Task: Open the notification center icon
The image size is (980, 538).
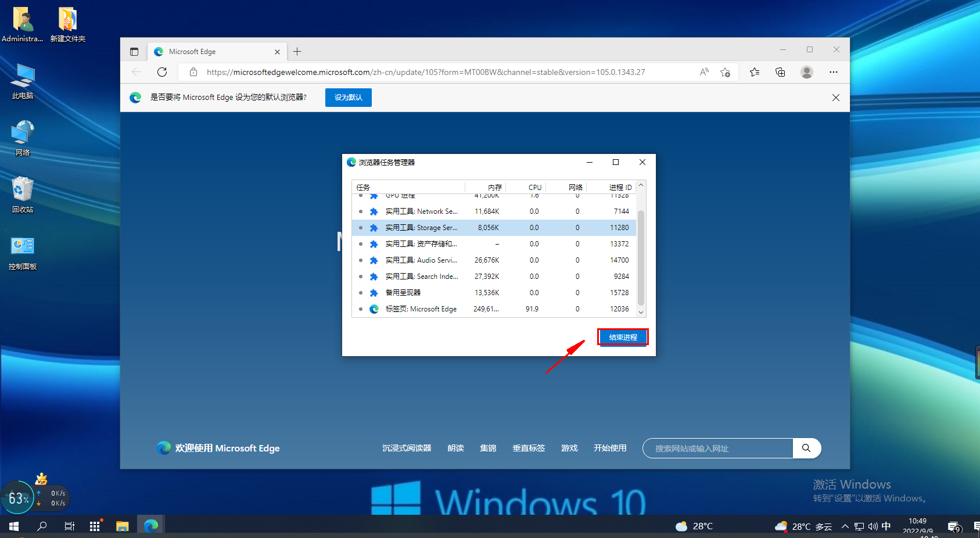Action: click(x=954, y=527)
